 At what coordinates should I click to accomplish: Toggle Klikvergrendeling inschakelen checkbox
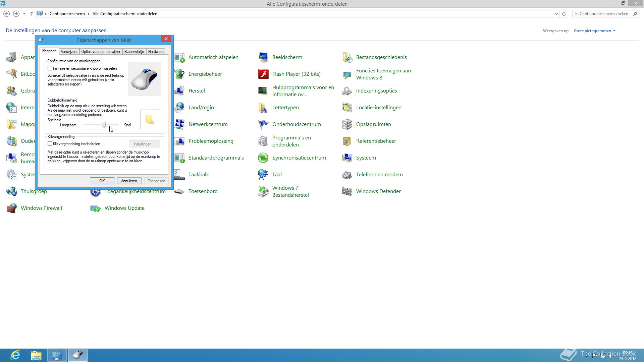pyautogui.click(x=50, y=144)
